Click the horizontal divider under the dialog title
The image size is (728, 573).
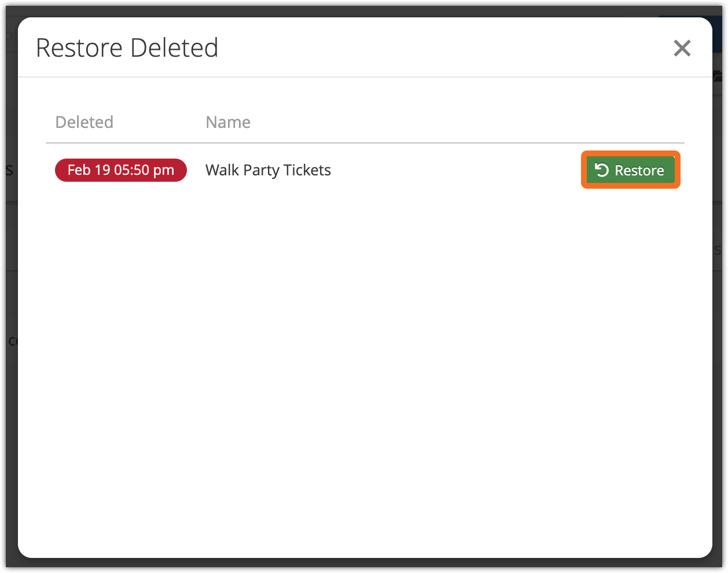[365, 77]
